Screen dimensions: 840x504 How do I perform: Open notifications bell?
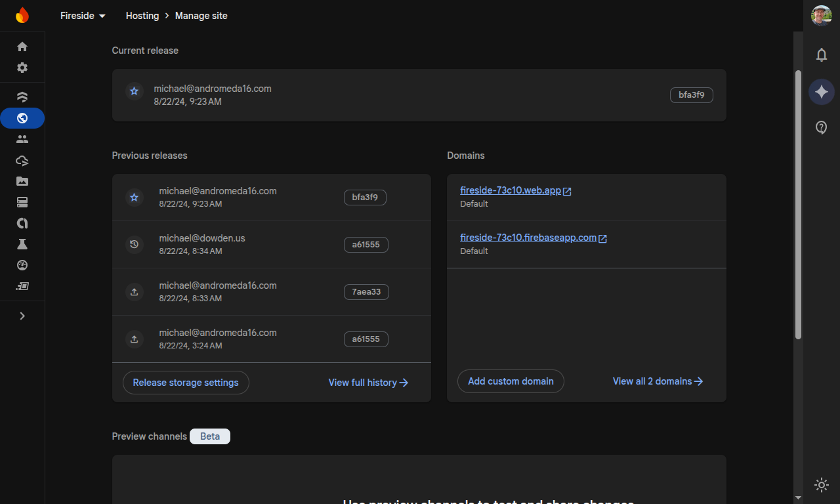point(821,55)
